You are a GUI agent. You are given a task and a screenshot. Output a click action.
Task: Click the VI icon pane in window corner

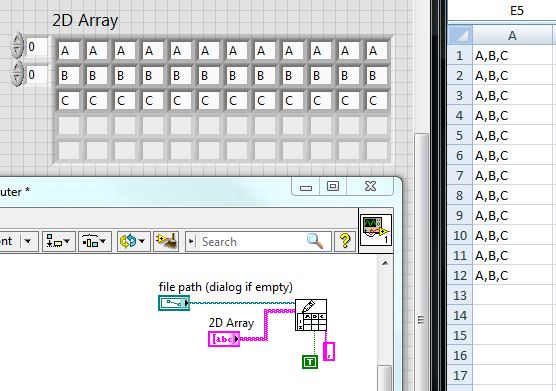376,230
